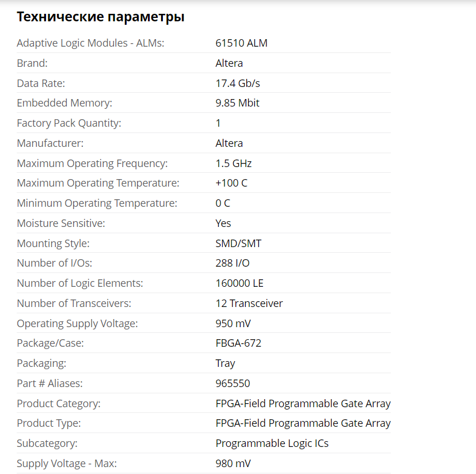
Task: Click the Maximum Operating Temperature label
Action: pos(98,183)
